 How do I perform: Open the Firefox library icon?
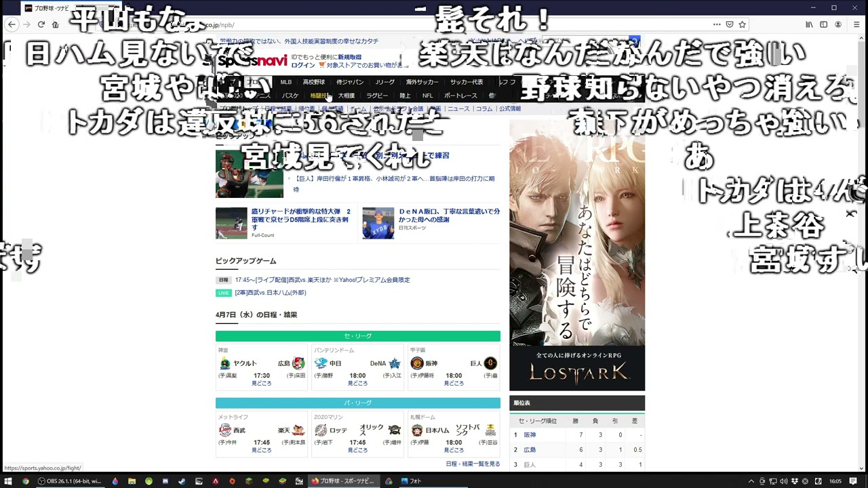(x=809, y=24)
